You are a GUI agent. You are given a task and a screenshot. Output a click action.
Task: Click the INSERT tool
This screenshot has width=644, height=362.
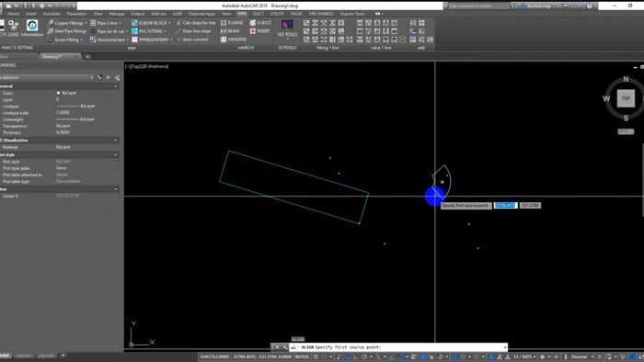pos(259,31)
